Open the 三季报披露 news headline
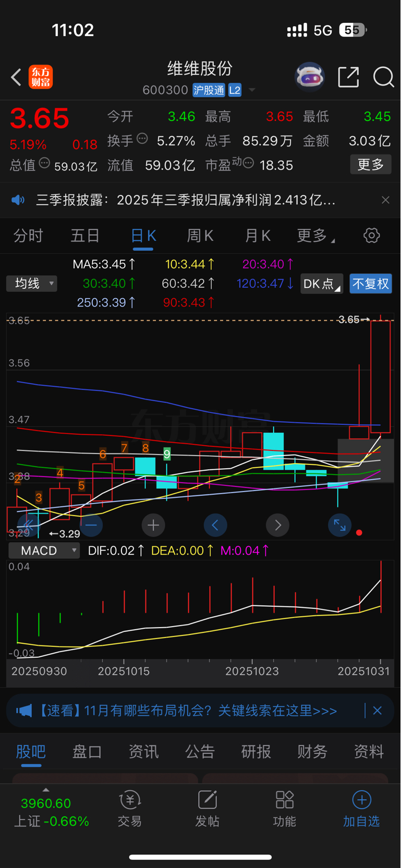This screenshot has height=868, width=401. click(186, 200)
